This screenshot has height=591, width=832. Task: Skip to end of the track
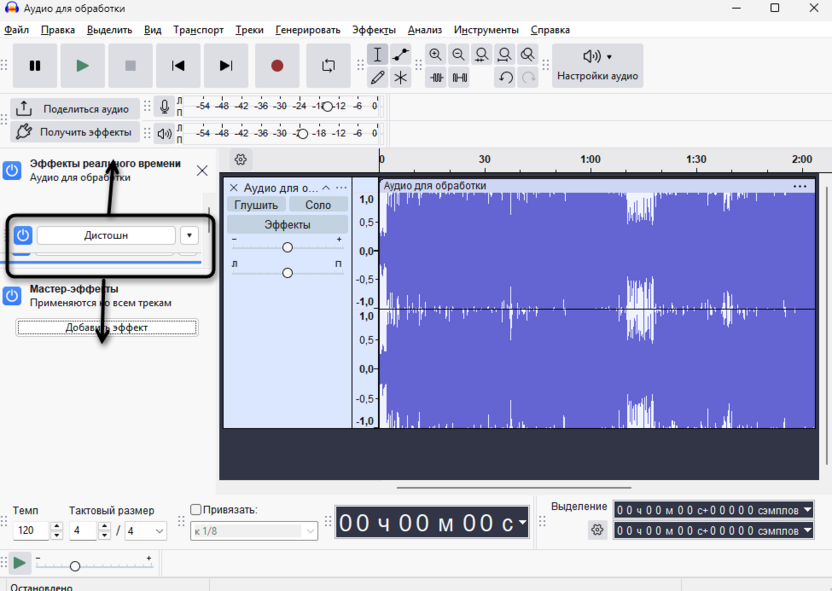(x=226, y=66)
